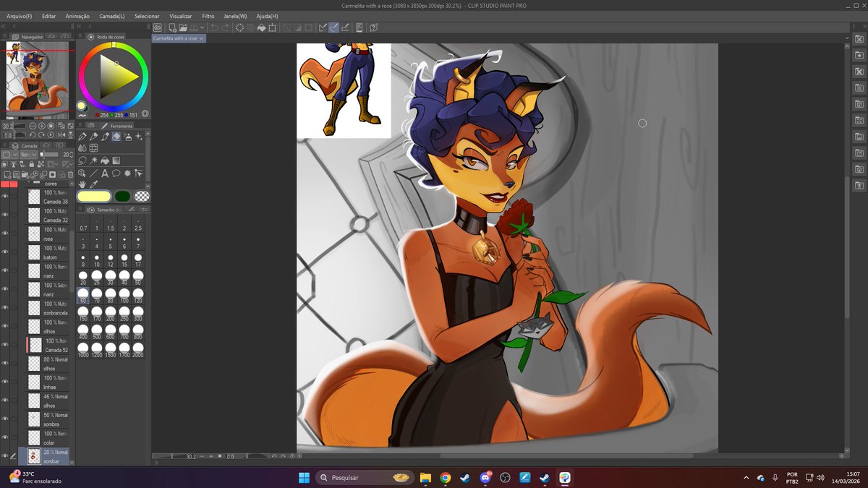Select the Gradient tool
The image size is (868, 488).
[x=116, y=160]
